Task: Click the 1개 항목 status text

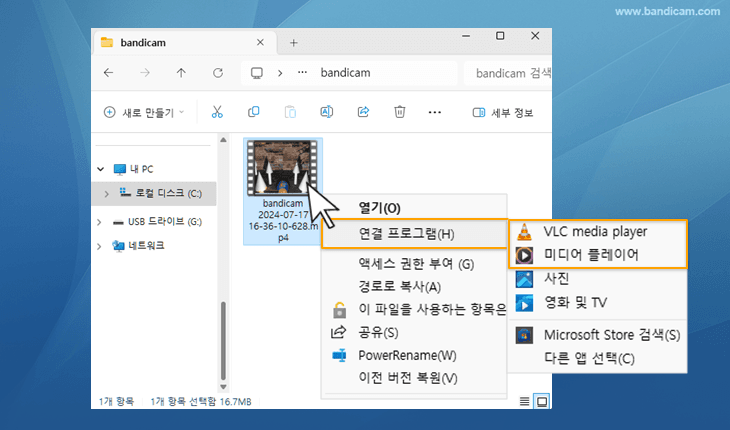Action: click(x=116, y=401)
